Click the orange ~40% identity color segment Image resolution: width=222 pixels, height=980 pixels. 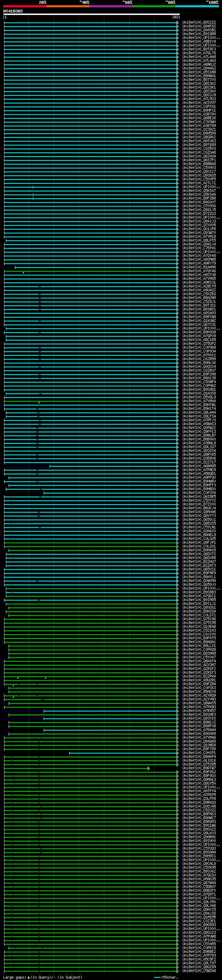pos(68,6)
